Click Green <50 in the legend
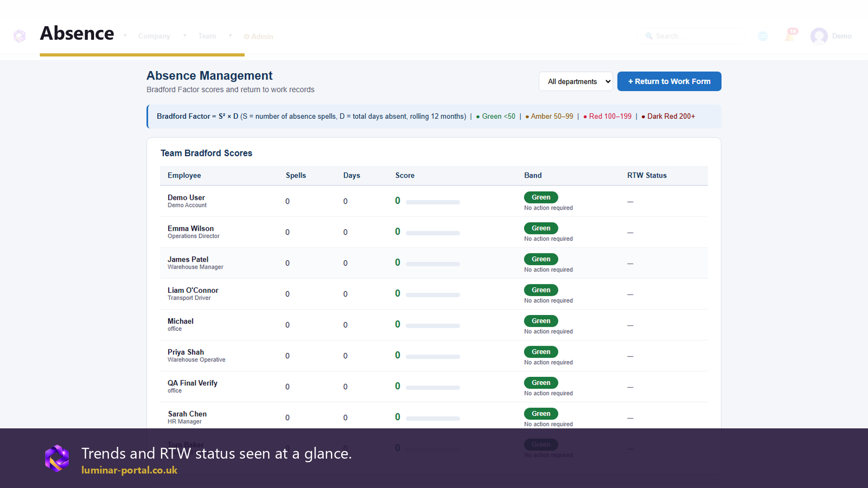Screen dimensions: 868x488 tap(495, 116)
